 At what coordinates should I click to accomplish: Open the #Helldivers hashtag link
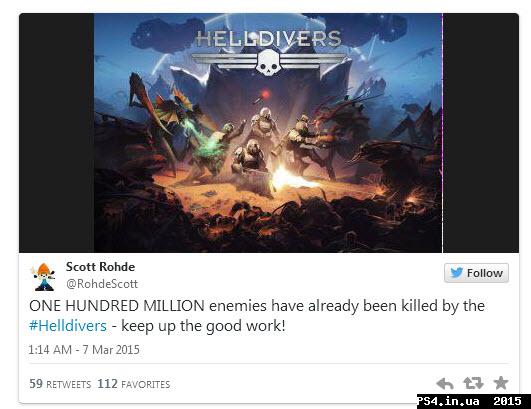point(68,326)
